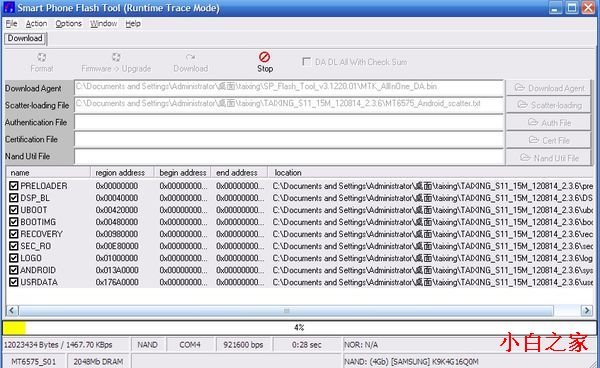Click the LOGO row location path
This screenshot has width=600, height=368.
pos(432,258)
